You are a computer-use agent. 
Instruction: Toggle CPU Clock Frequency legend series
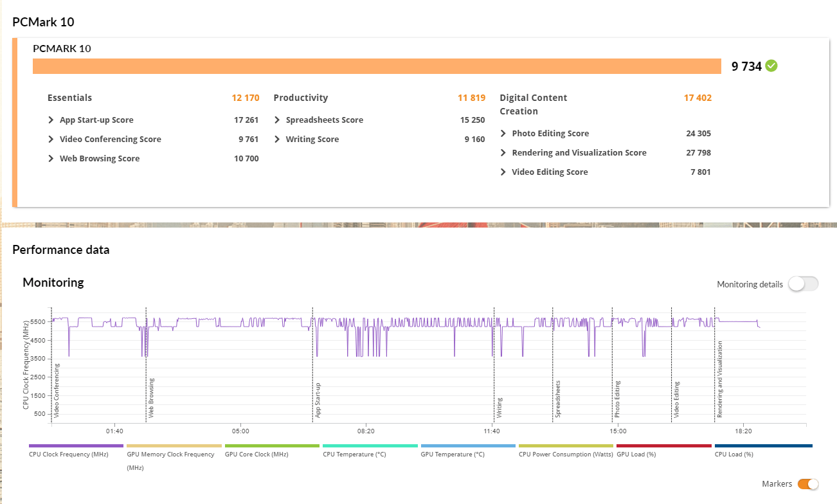click(x=76, y=450)
